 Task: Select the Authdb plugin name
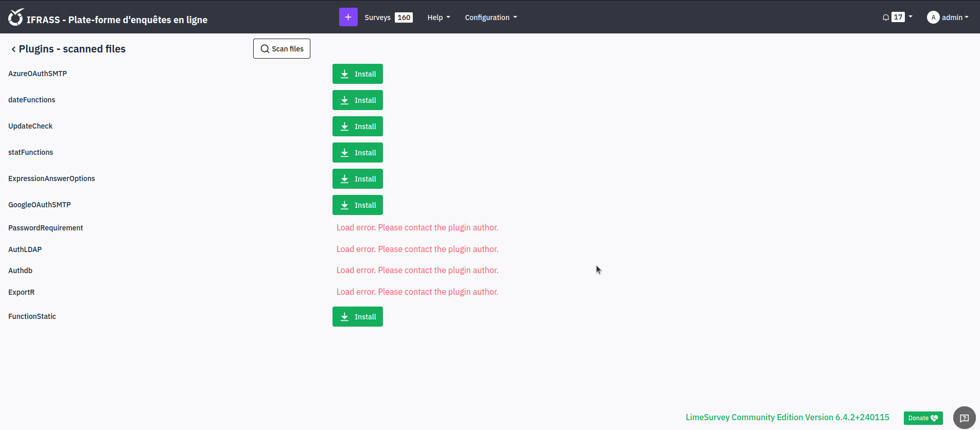20,271
